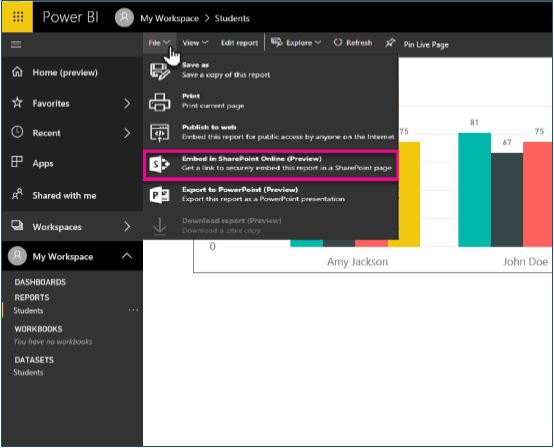The height and width of the screenshot is (448, 554).
Task: Click the Favorites star icon
Action: click(17, 103)
